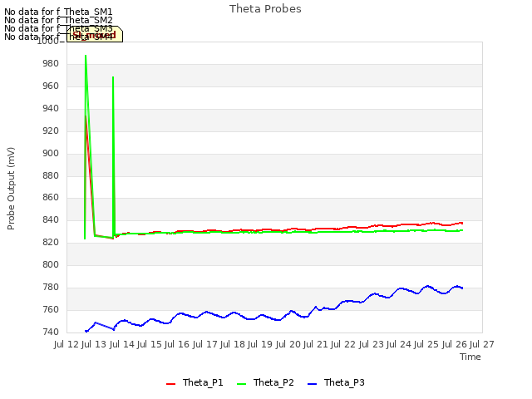This screenshot has width=532, height=399.
Task: Click the 960 y-axis tick label
Action: point(51,86)
